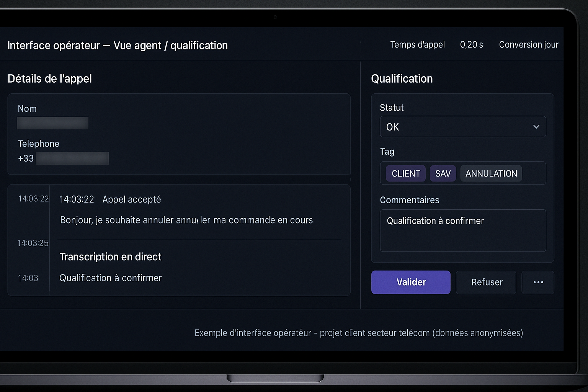Click the 14:03:25 timestamp in timeline
Viewport: 588px width, 392px height.
(33, 243)
